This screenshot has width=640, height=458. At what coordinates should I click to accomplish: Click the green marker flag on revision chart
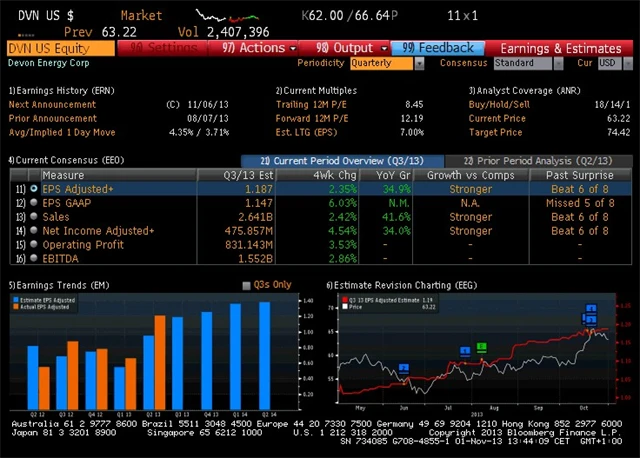482,348
